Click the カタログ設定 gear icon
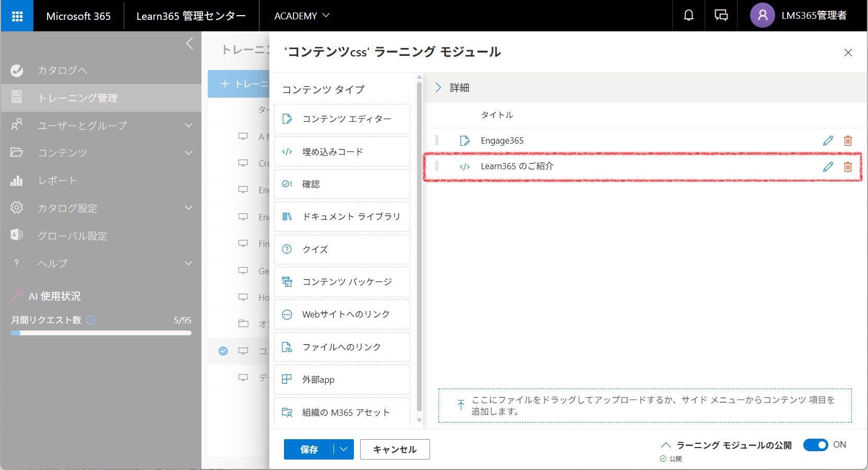868x470 pixels. [17, 207]
